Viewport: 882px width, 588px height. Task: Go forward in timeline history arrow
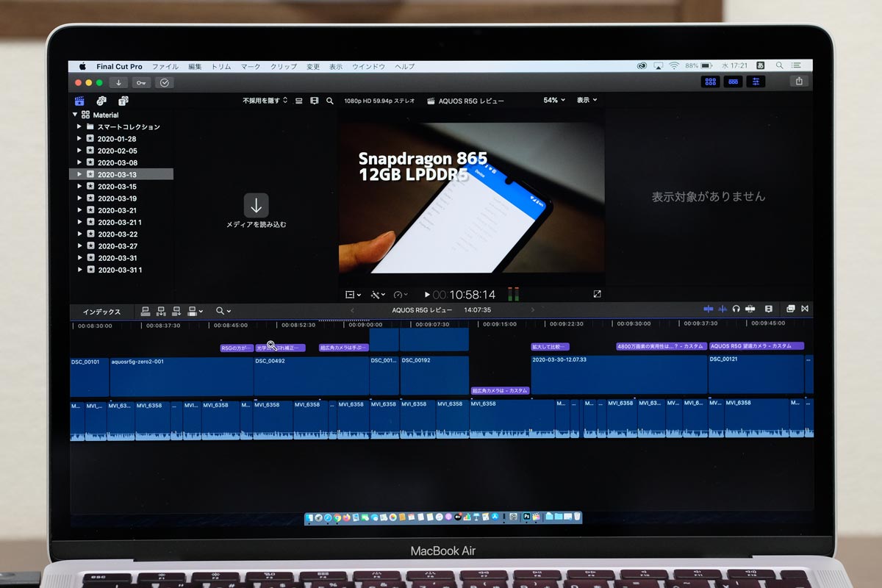[x=532, y=310]
